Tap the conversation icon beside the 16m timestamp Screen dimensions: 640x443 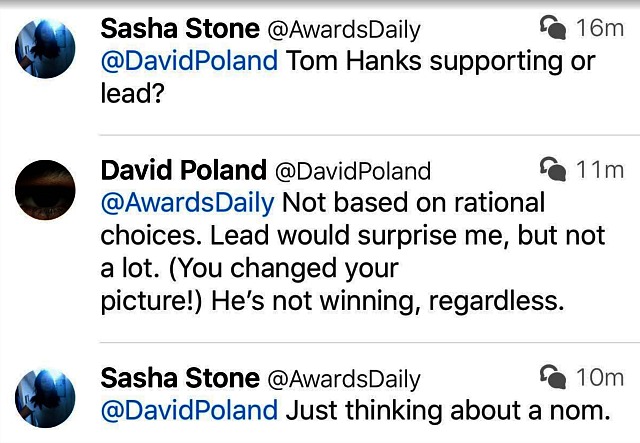pos(553,27)
